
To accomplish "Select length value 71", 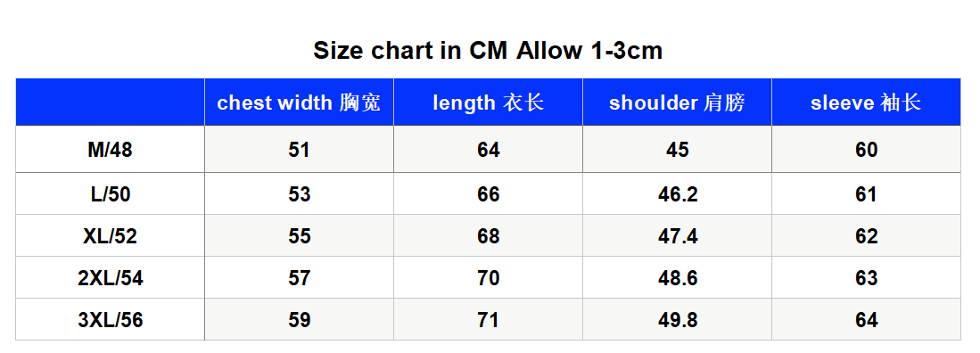I will point(488,320).
